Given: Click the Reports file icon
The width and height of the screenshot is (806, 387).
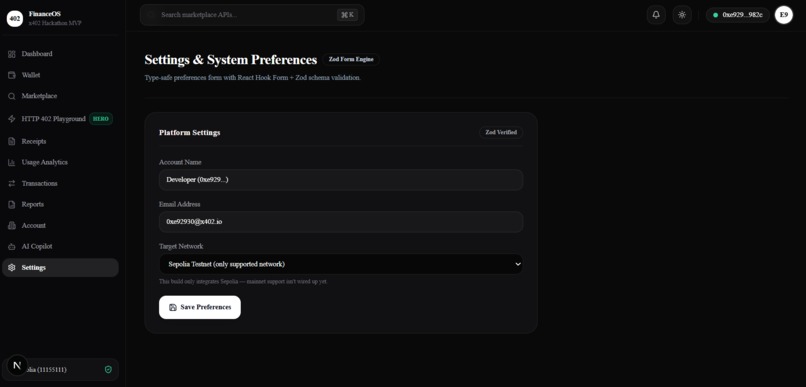Looking at the screenshot, I should pos(12,205).
